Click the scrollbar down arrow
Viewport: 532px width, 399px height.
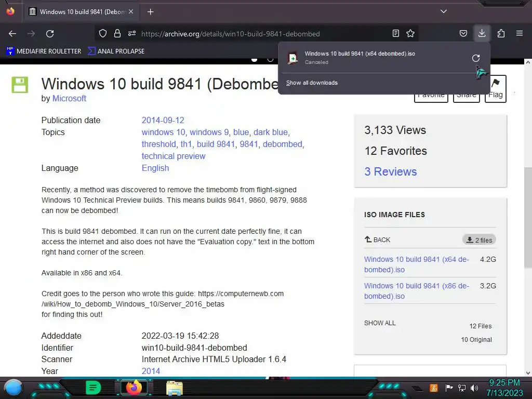click(x=528, y=373)
